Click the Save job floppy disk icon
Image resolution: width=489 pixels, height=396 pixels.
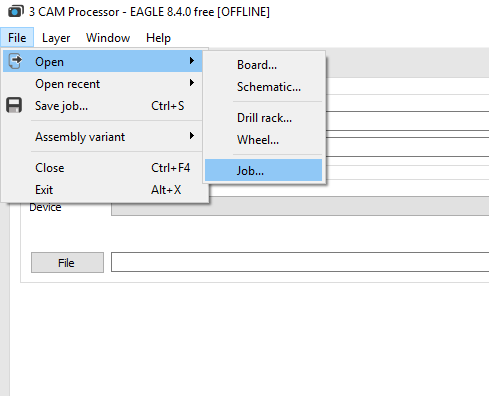[14, 105]
